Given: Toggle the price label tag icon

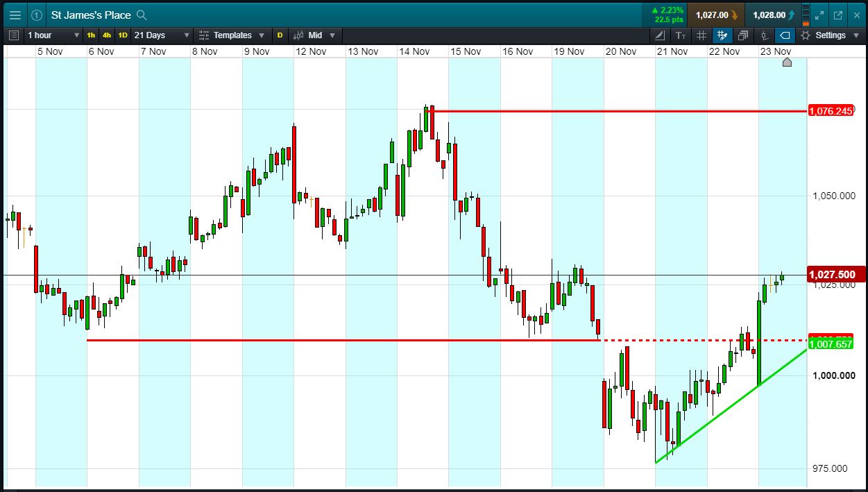Looking at the screenshot, I should (785, 35).
